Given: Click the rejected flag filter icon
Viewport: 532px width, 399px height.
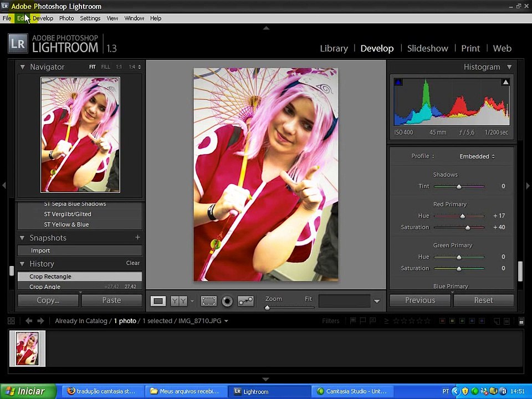Looking at the screenshot, I should (372, 321).
